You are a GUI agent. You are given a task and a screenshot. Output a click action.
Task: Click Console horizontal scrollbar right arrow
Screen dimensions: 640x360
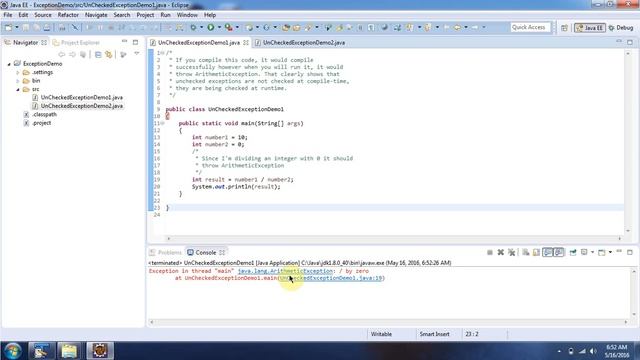(x=626, y=322)
